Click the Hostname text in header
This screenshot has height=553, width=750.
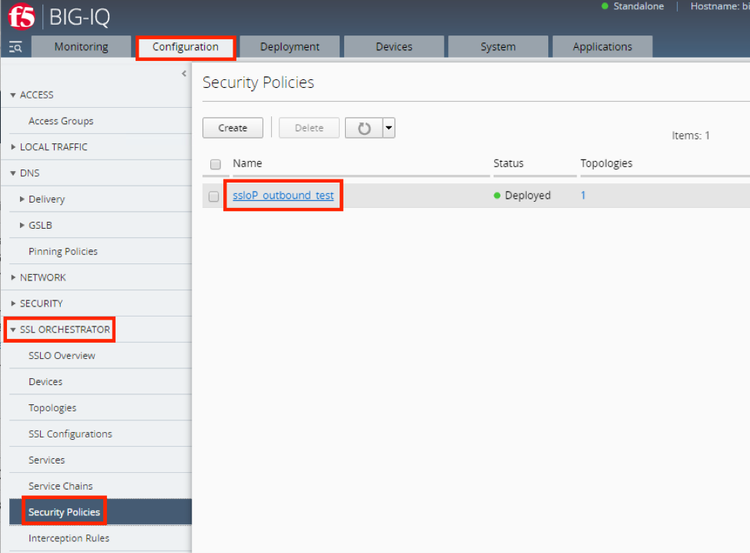point(719,6)
